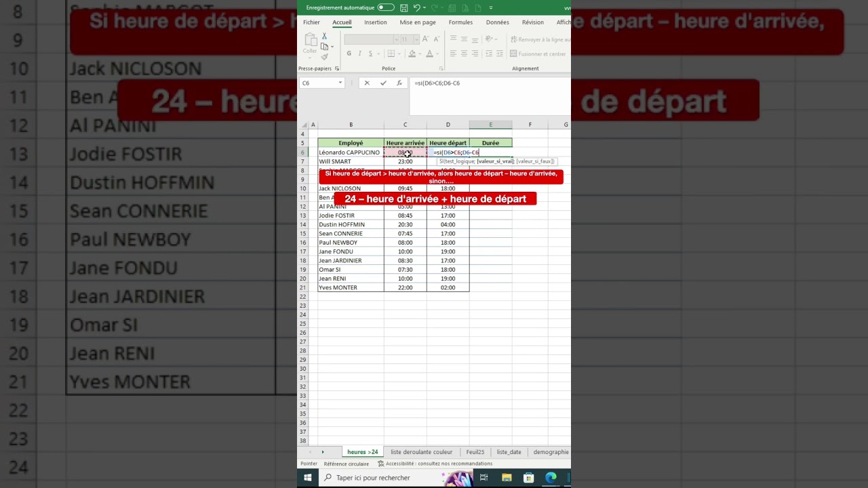Confirm formula with the checkmark icon
The height and width of the screenshot is (488, 868).
(383, 83)
